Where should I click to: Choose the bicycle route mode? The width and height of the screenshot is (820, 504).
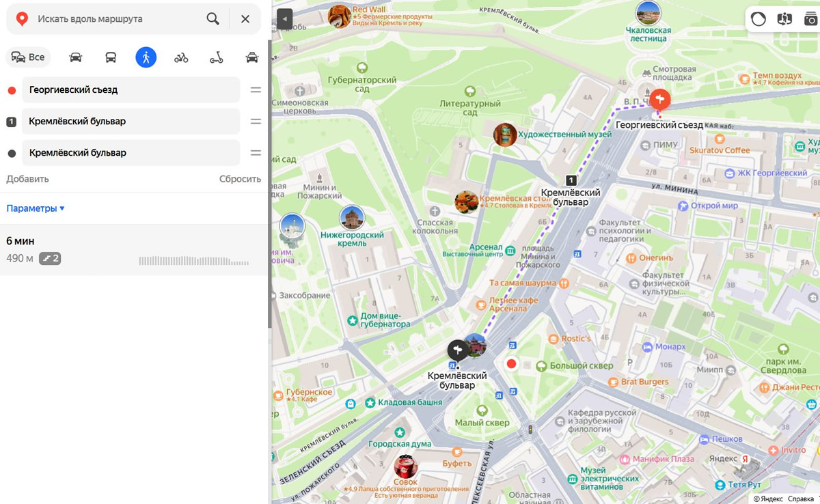pos(181,57)
